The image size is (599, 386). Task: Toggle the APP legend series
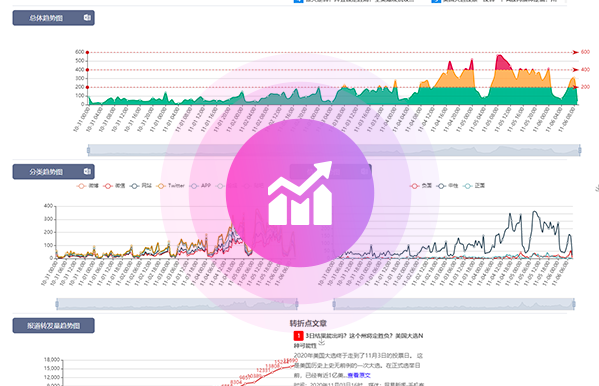coord(200,186)
